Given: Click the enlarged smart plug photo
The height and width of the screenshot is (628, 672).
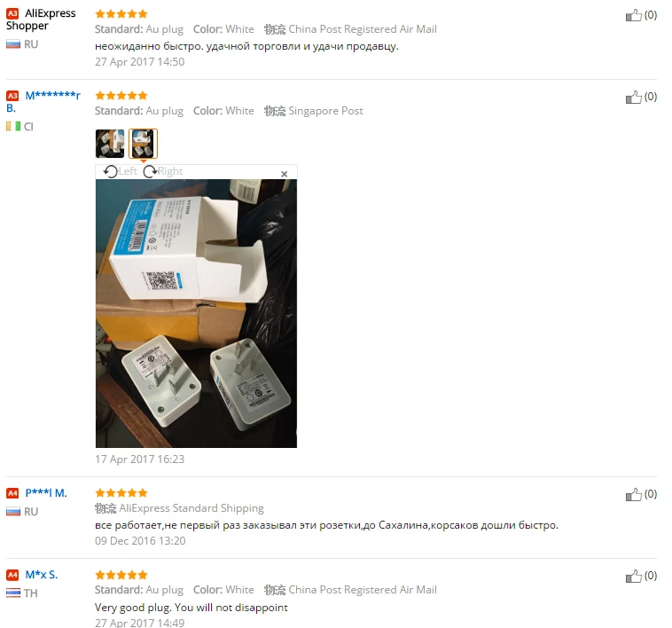Looking at the screenshot, I should coord(196,313).
